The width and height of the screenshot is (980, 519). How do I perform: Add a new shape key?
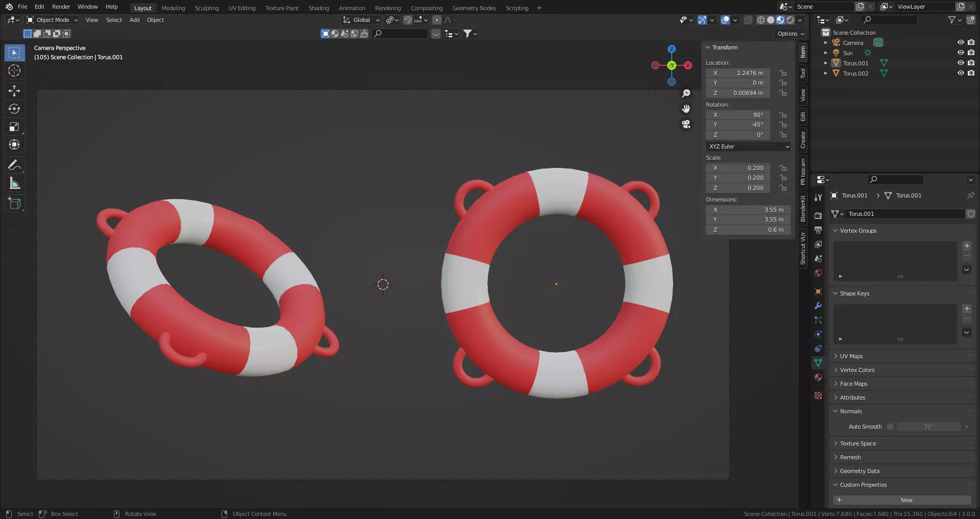pos(967,309)
